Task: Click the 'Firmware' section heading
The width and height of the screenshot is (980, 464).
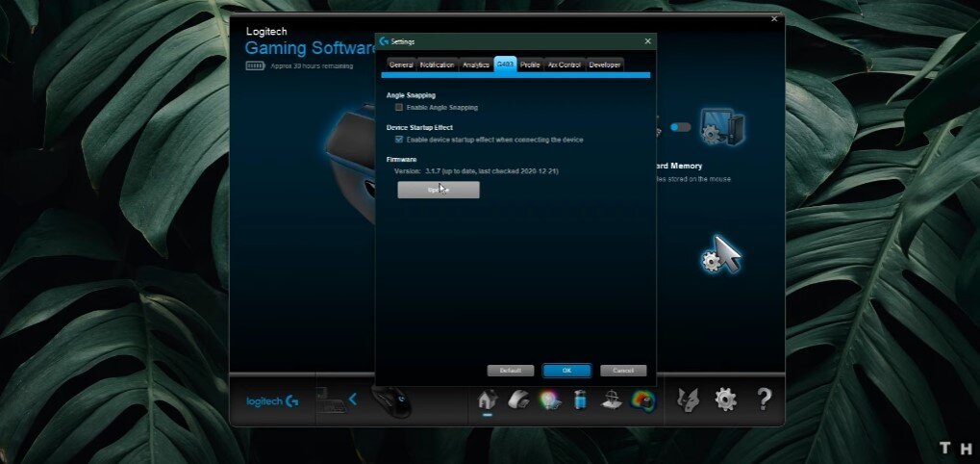Action: click(401, 160)
